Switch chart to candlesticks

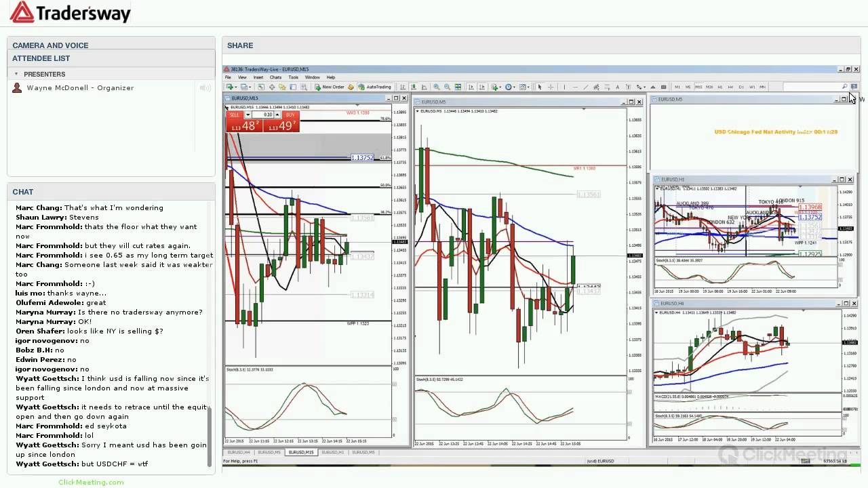[414, 87]
